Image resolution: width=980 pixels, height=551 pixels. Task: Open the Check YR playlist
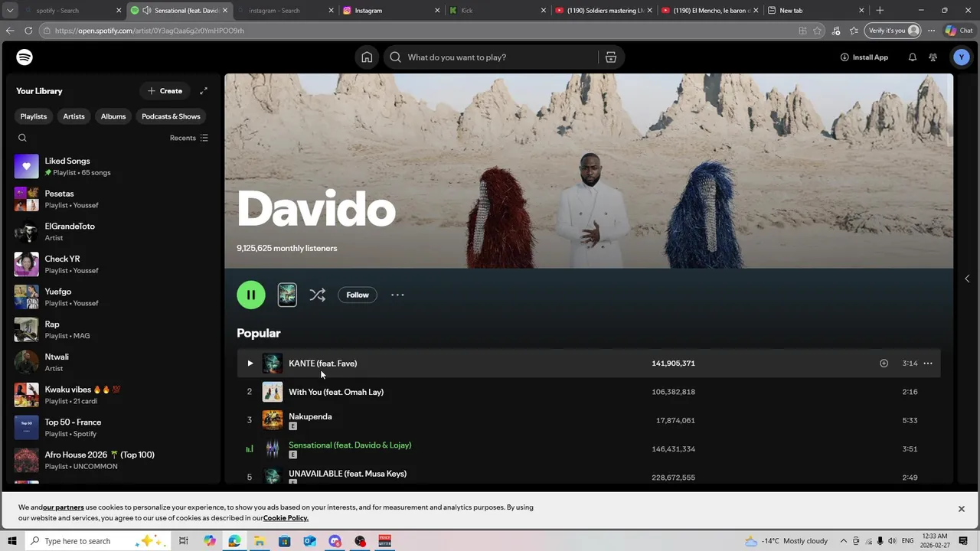click(x=113, y=264)
